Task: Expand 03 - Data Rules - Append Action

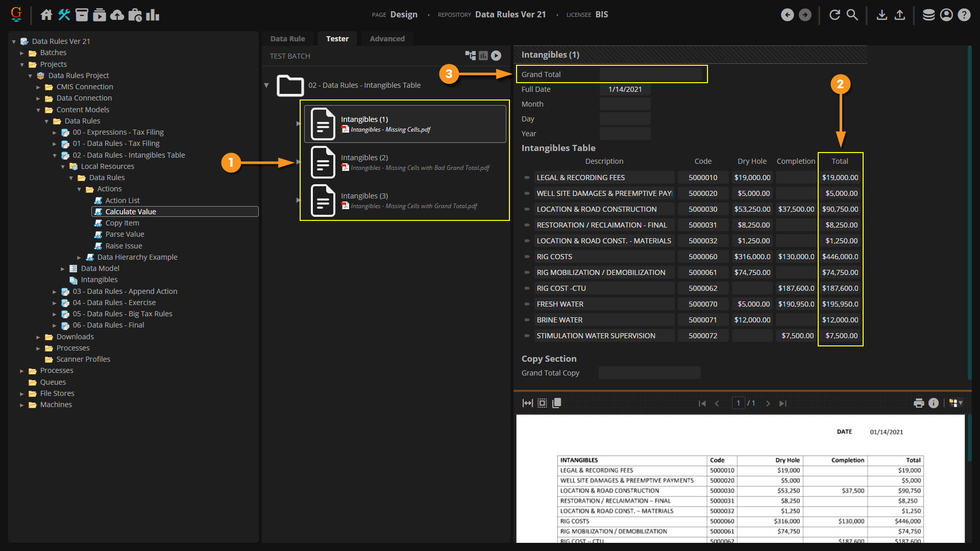Action: (55, 292)
